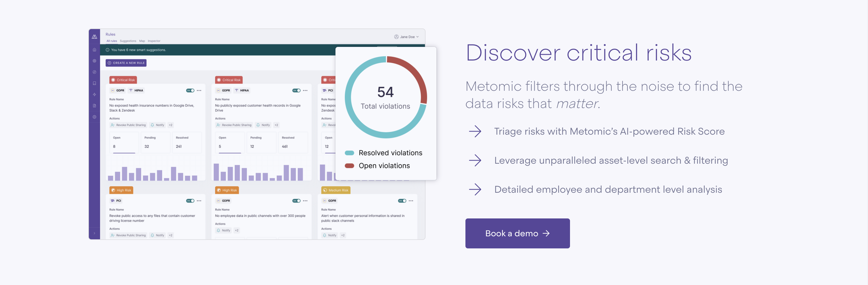Click GDPR tag on employee data channels rule
This screenshot has width=868, height=285.
[x=223, y=201]
